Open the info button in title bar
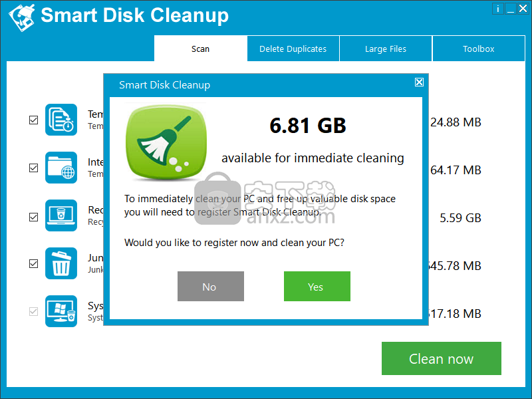Screen dimensions: 532x399 click(x=498, y=9)
